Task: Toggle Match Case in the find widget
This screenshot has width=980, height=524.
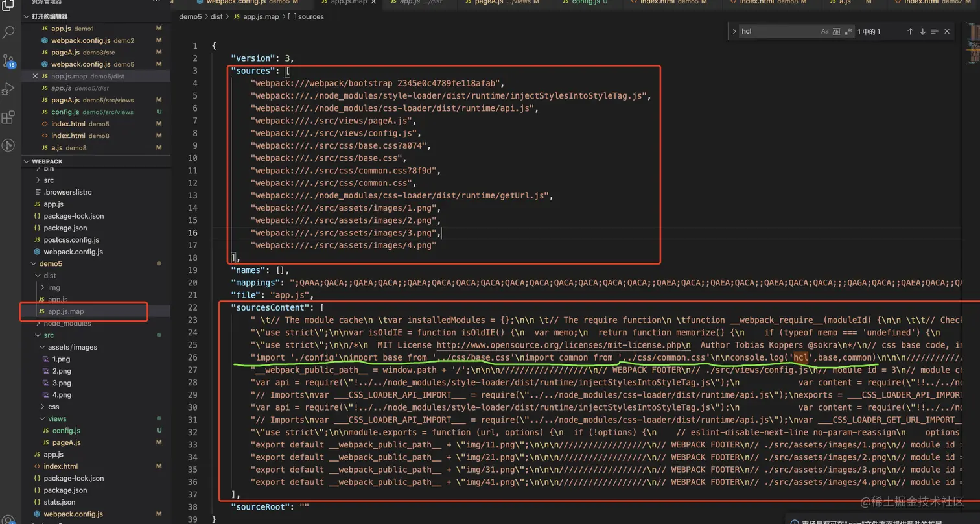Action: (x=824, y=31)
